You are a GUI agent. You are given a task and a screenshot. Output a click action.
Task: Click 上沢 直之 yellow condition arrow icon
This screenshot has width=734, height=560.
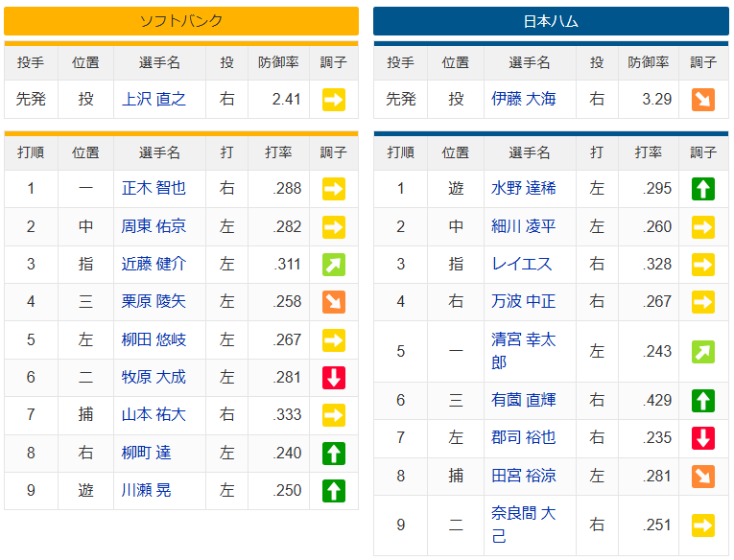pyautogui.click(x=334, y=100)
